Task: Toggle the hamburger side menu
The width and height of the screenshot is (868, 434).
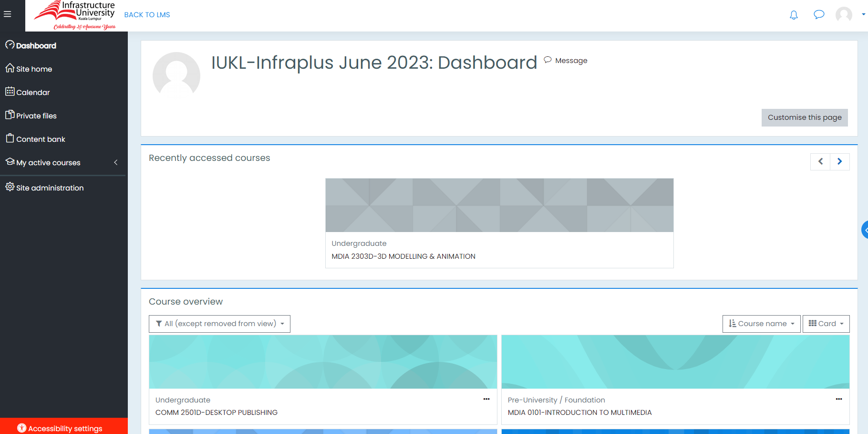Action: 7,14
